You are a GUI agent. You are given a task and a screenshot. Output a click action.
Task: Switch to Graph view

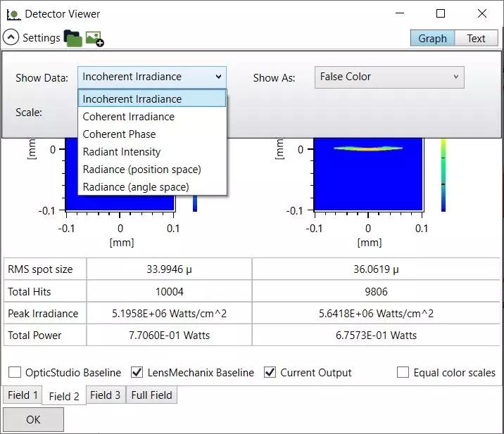point(432,38)
